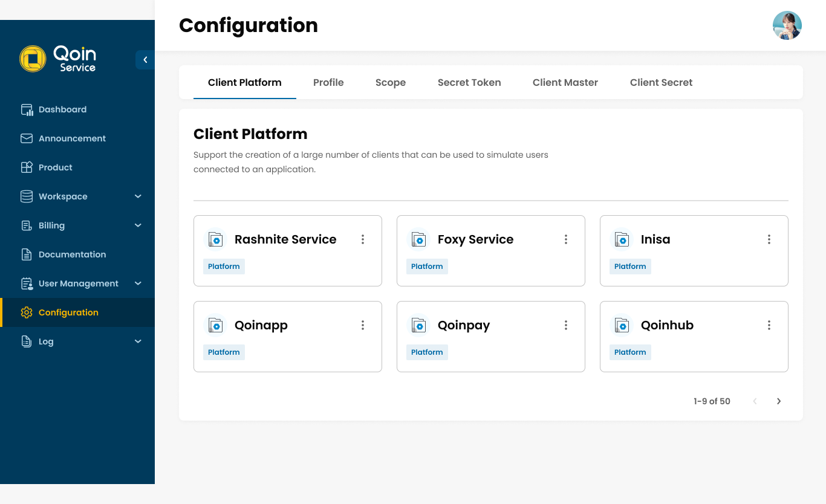826x504 pixels.
Task: Open the user profile avatar
Action: tap(787, 25)
